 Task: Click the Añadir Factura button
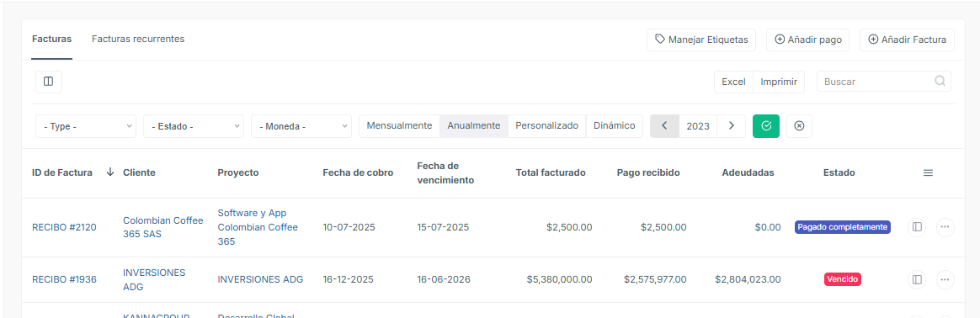908,40
